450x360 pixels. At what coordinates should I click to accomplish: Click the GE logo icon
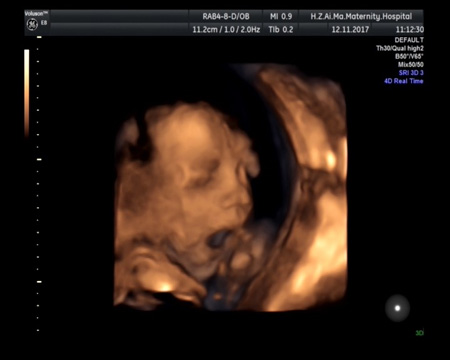pyautogui.click(x=32, y=25)
